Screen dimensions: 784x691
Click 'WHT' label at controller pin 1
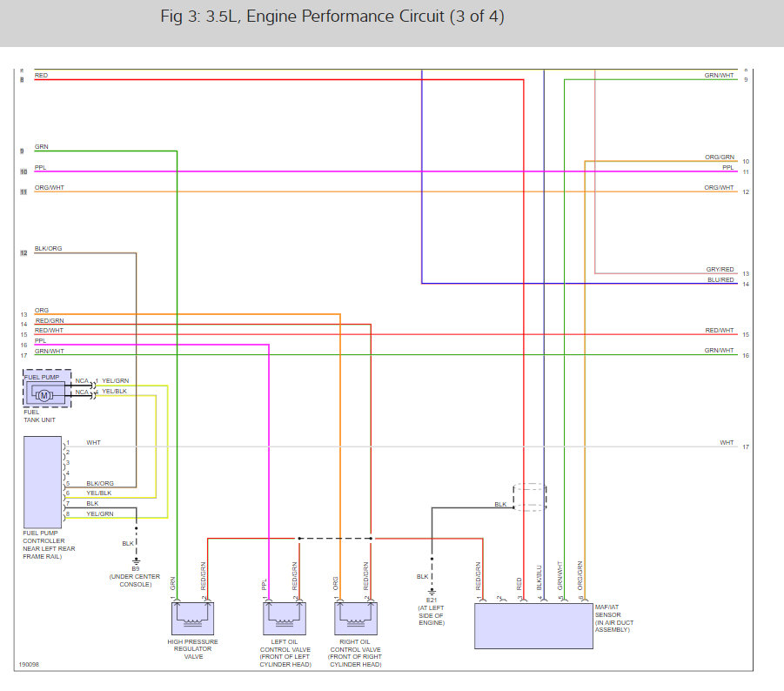point(93,443)
